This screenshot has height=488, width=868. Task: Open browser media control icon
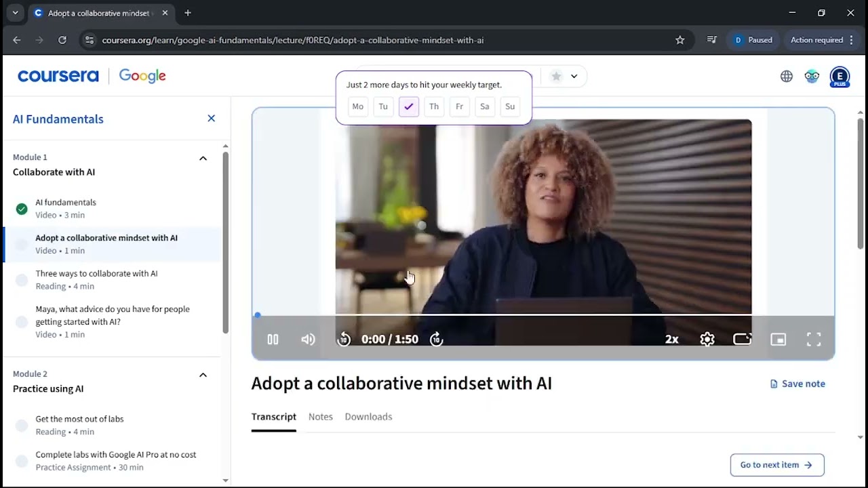711,40
